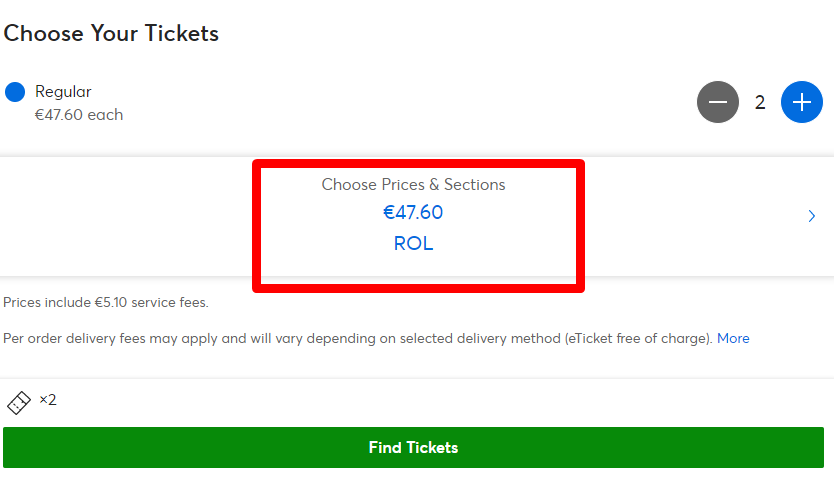Expand the Choose Prices & Sections label
This screenshot has height=491, width=834.
pos(413,185)
